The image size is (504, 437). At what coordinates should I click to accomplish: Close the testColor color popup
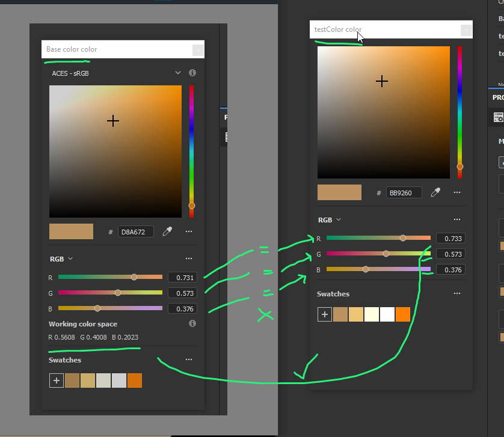coord(466,30)
